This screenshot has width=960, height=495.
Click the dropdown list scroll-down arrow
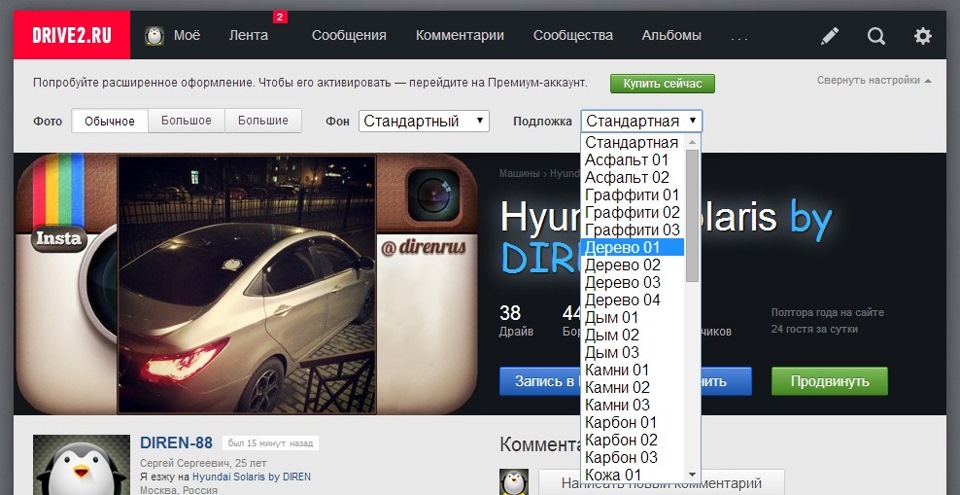pos(692,475)
